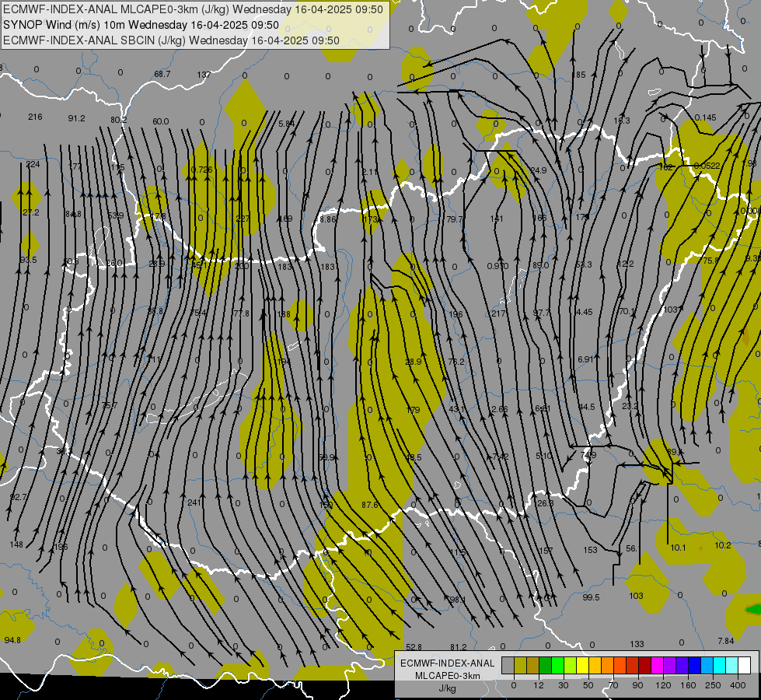Click the map value 0.145
The height and width of the screenshot is (700, 761).
tap(705, 117)
